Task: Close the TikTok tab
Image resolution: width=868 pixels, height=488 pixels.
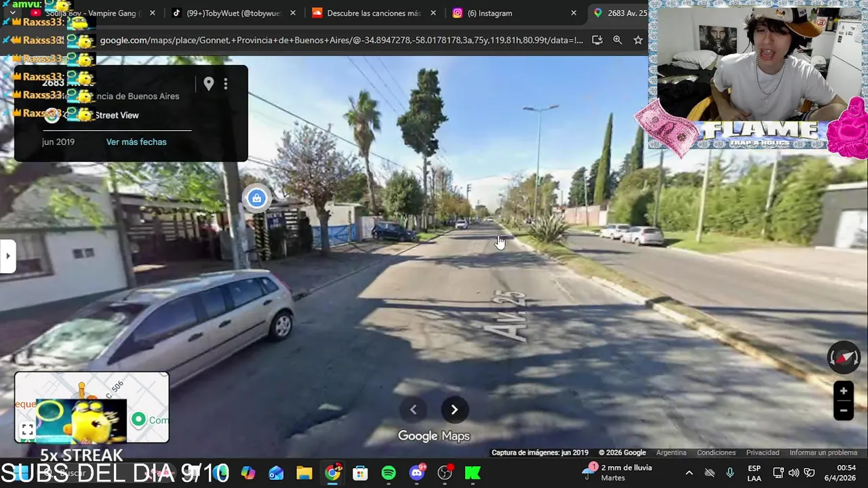Action: click(x=292, y=13)
